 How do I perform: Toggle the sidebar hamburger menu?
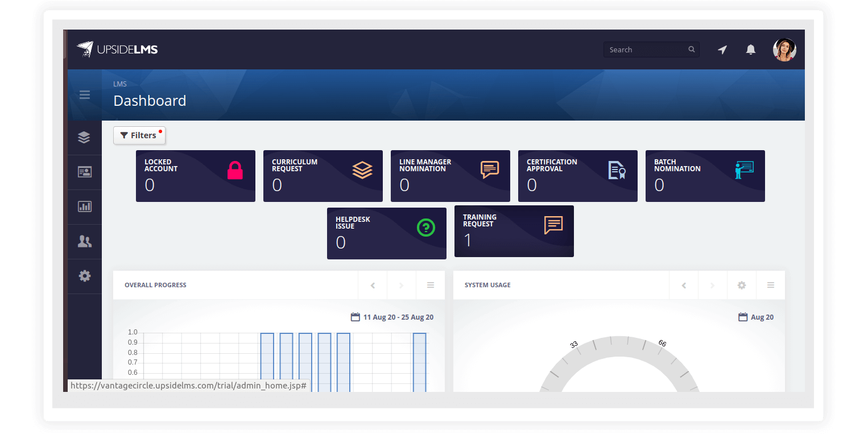(84, 95)
